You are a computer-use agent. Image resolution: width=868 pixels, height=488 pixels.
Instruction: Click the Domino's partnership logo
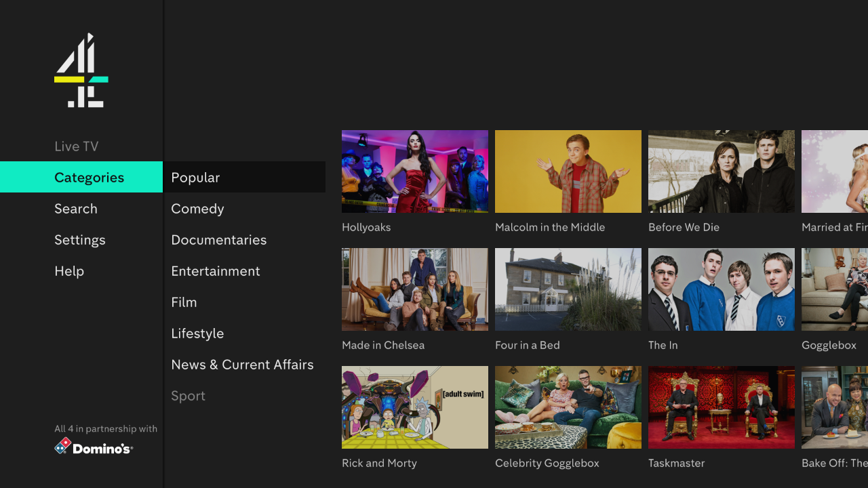tap(94, 446)
